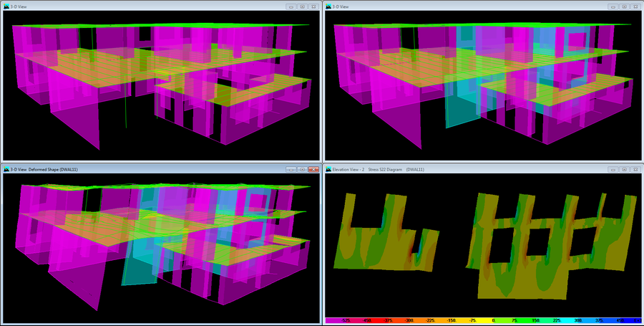Maximize the Elevation View Stress S22 window

tap(624, 170)
